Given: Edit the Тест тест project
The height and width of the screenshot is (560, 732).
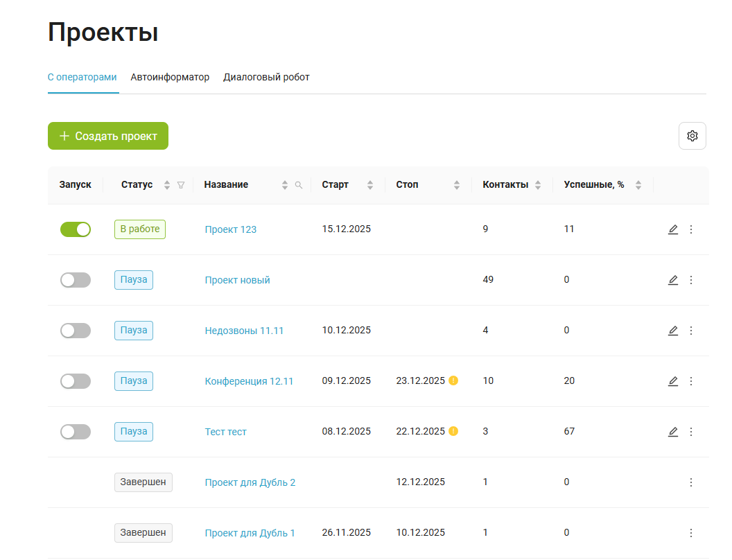Looking at the screenshot, I should [x=672, y=432].
